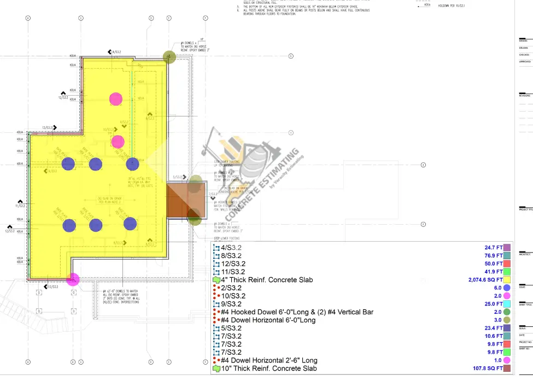Select the linear takeoff icon beside 4/S3.2

click(215, 247)
